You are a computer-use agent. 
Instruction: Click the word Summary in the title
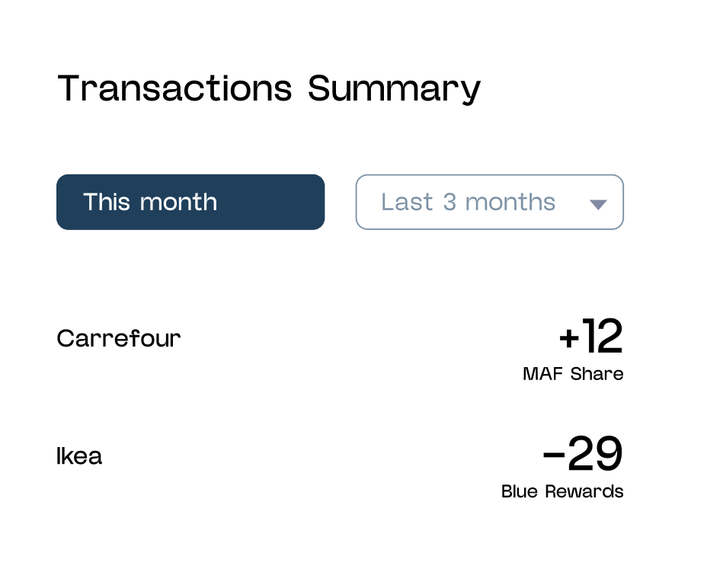point(395,90)
